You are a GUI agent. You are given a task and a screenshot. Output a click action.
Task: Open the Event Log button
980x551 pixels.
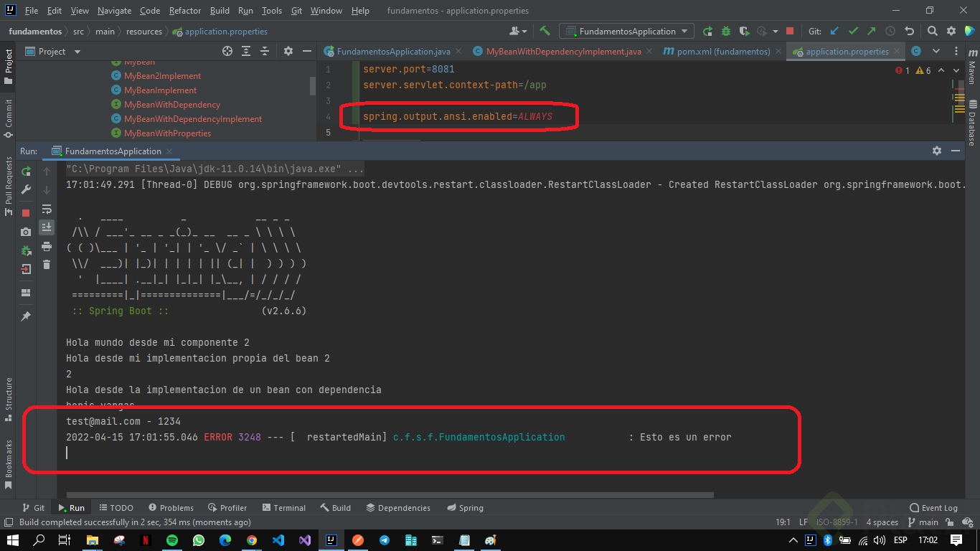[933, 507]
